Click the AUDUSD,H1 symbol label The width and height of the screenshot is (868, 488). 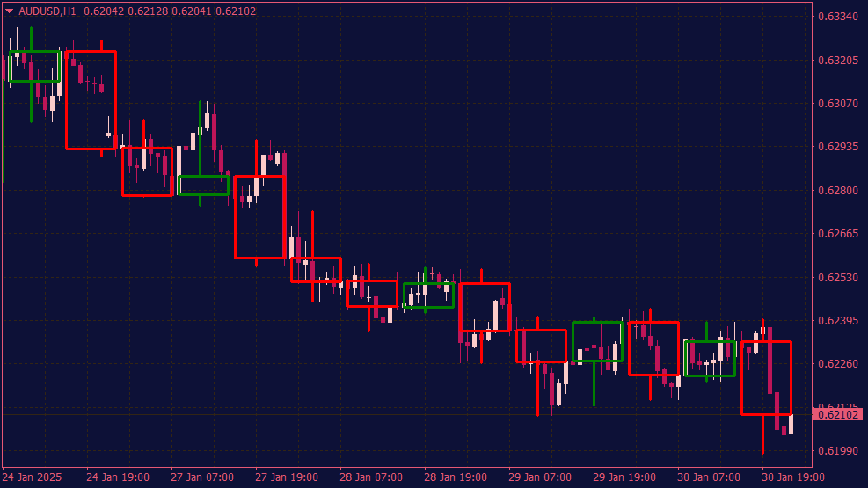click(x=47, y=11)
